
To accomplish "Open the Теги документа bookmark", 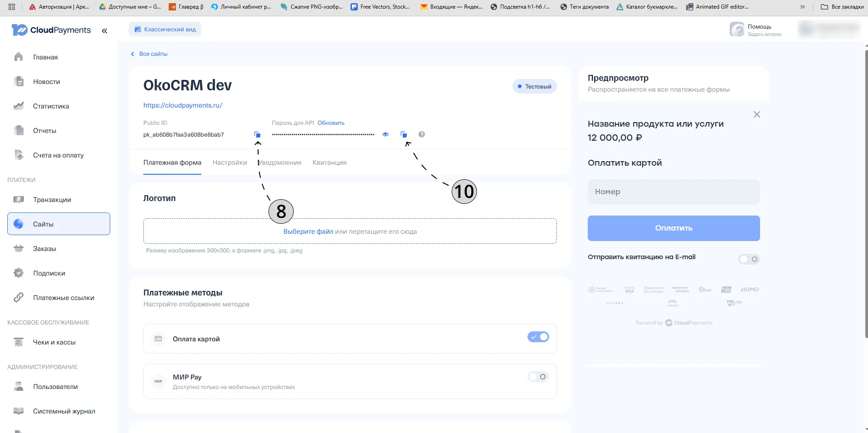I will (585, 7).
